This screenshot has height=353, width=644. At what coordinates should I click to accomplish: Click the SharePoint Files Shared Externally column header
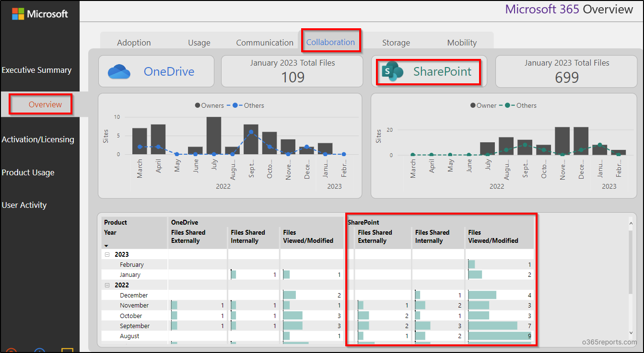[x=375, y=237]
